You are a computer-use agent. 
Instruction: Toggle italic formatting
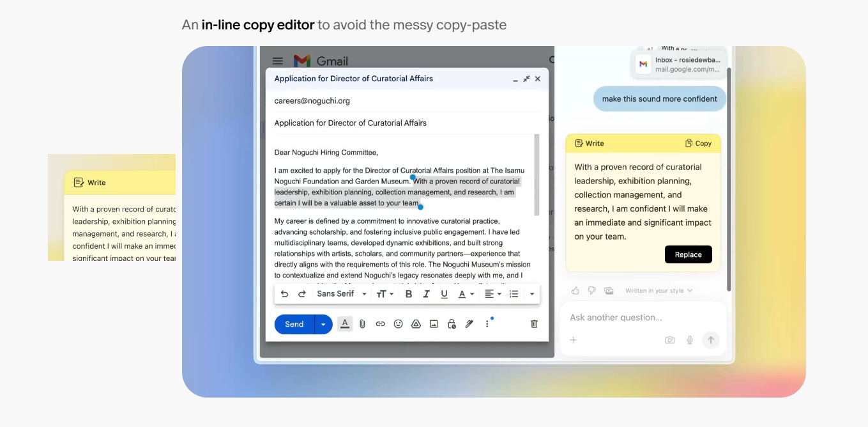tap(427, 294)
